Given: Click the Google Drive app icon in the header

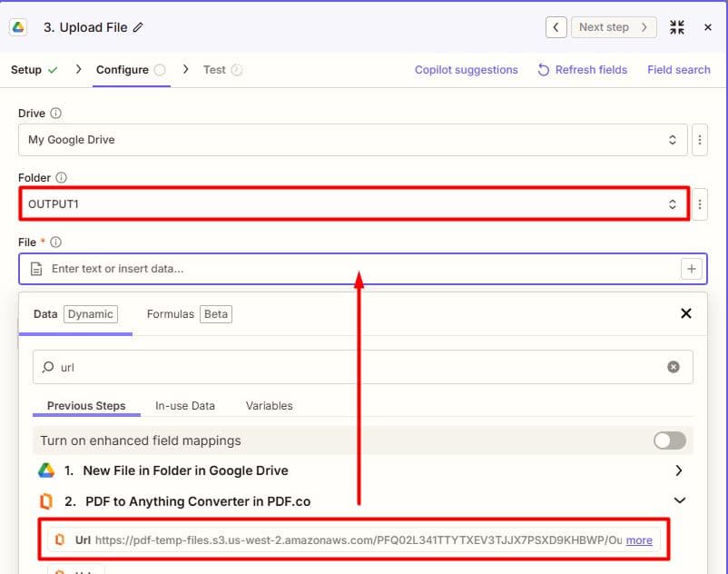Looking at the screenshot, I should coord(18,27).
